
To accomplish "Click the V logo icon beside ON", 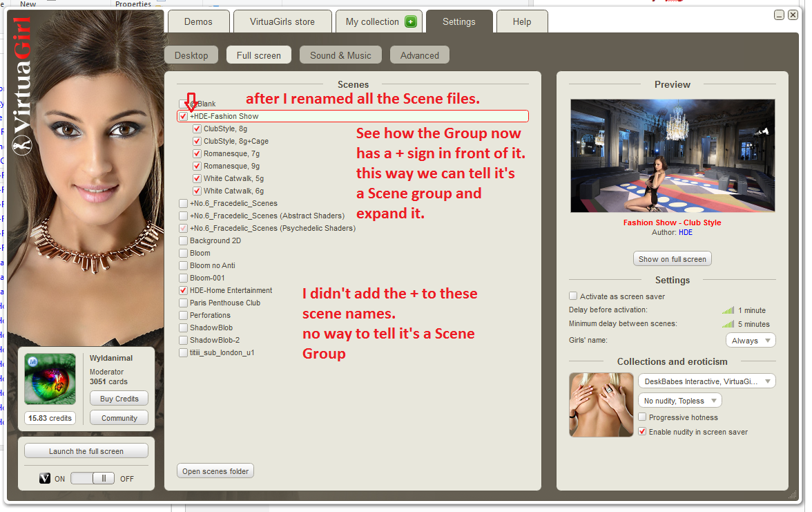I will [45, 478].
